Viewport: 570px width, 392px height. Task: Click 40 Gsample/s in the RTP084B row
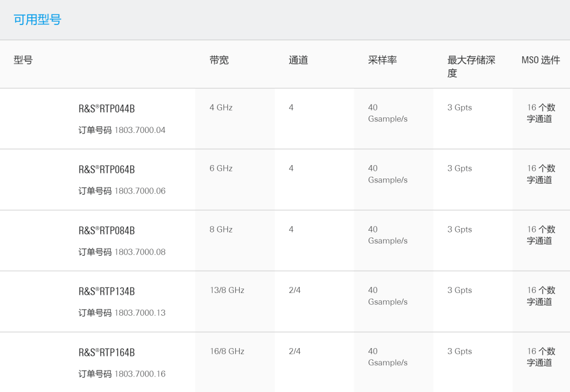tap(388, 235)
